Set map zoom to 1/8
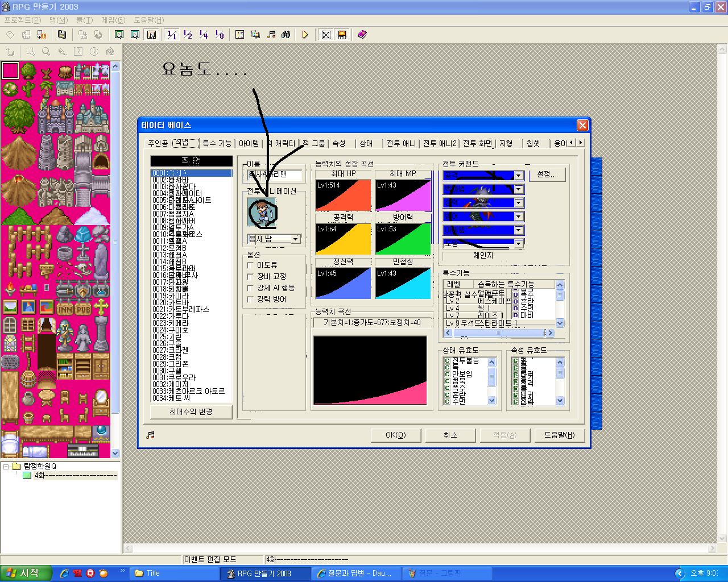728x582 pixels. [220, 35]
